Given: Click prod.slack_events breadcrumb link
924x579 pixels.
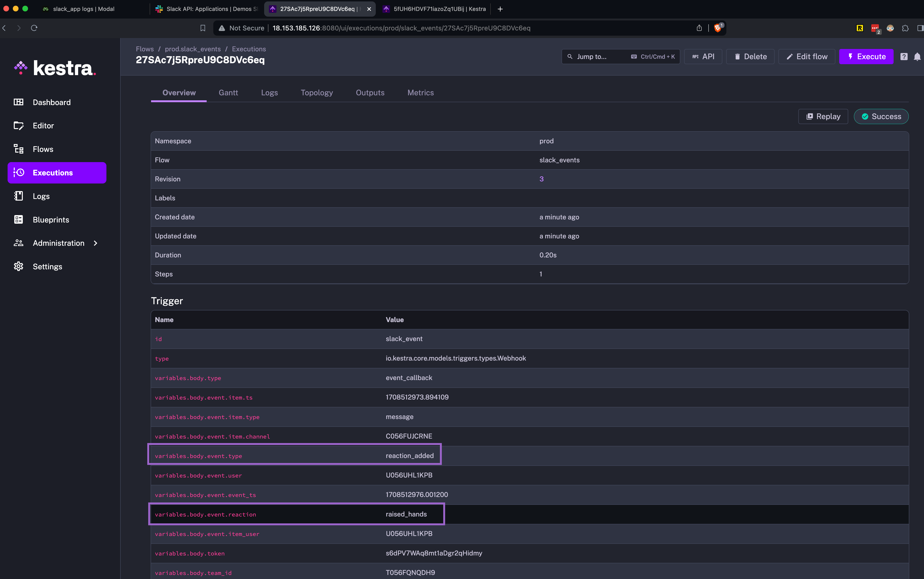Looking at the screenshot, I should [192, 49].
